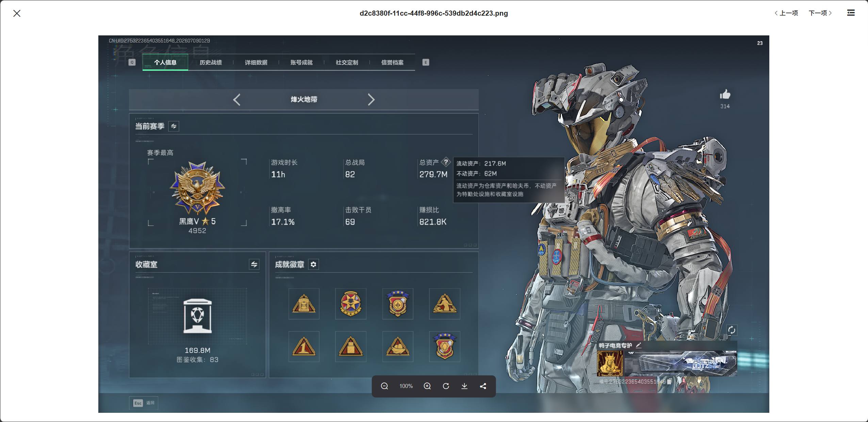Image resolution: width=868 pixels, height=422 pixels.
Task: Zoom in with the magnifier plus icon
Action: (427, 386)
